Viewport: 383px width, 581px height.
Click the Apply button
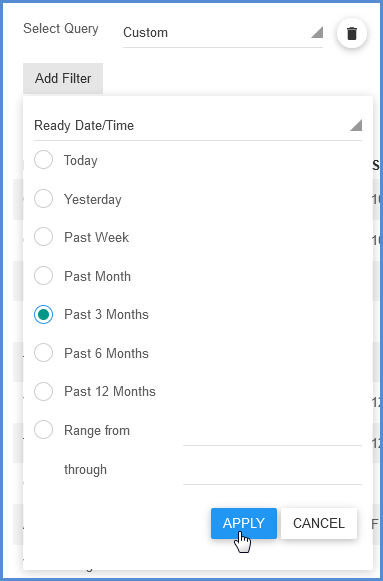[x=244, y=523]
